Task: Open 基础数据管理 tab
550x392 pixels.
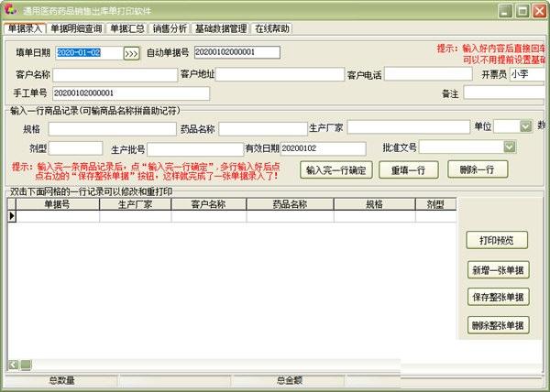Action: (x=221, y=28)
